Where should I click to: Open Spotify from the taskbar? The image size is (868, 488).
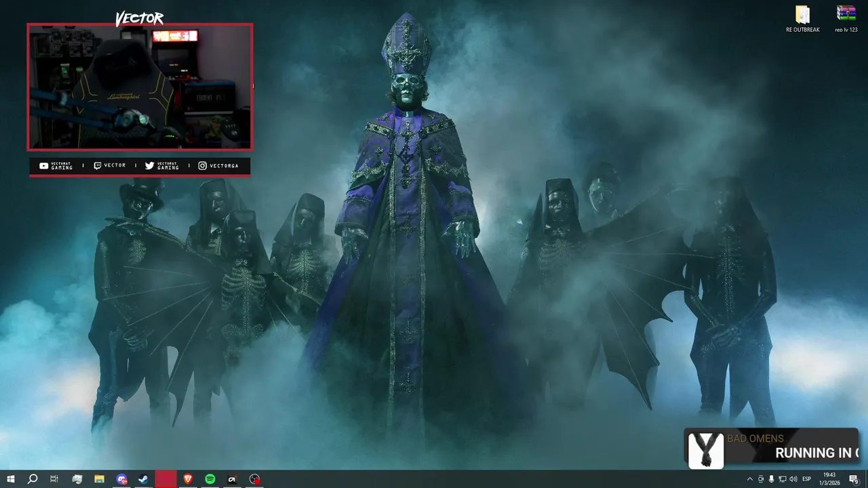point(210,479)
